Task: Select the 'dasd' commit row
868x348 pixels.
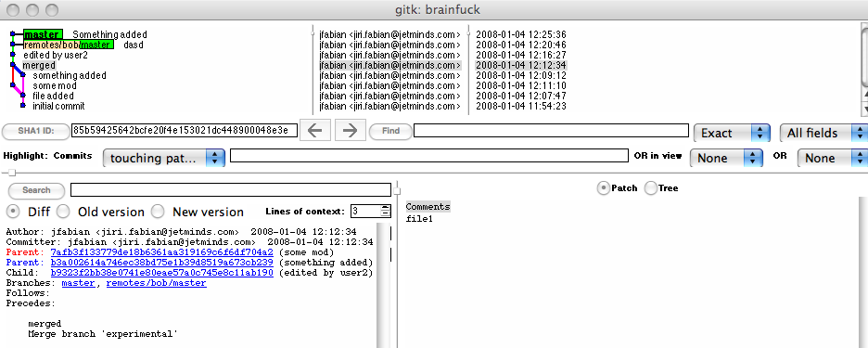Action: (x=133, y=45)
